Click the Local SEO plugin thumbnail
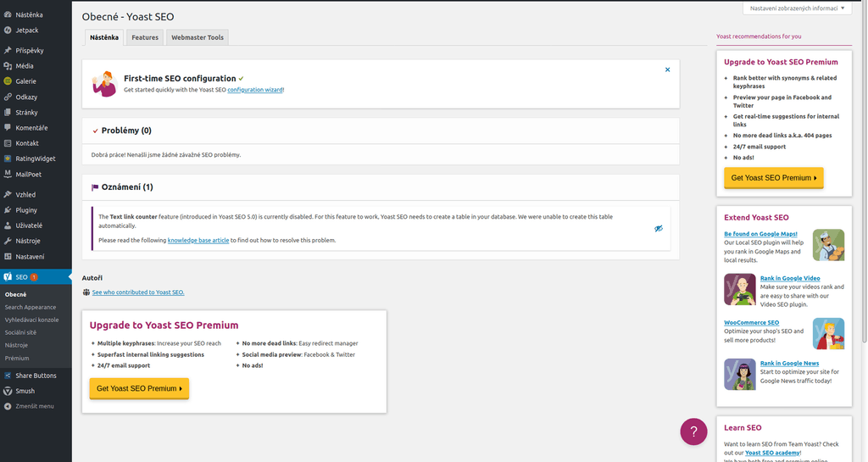 tap(829, 245)
